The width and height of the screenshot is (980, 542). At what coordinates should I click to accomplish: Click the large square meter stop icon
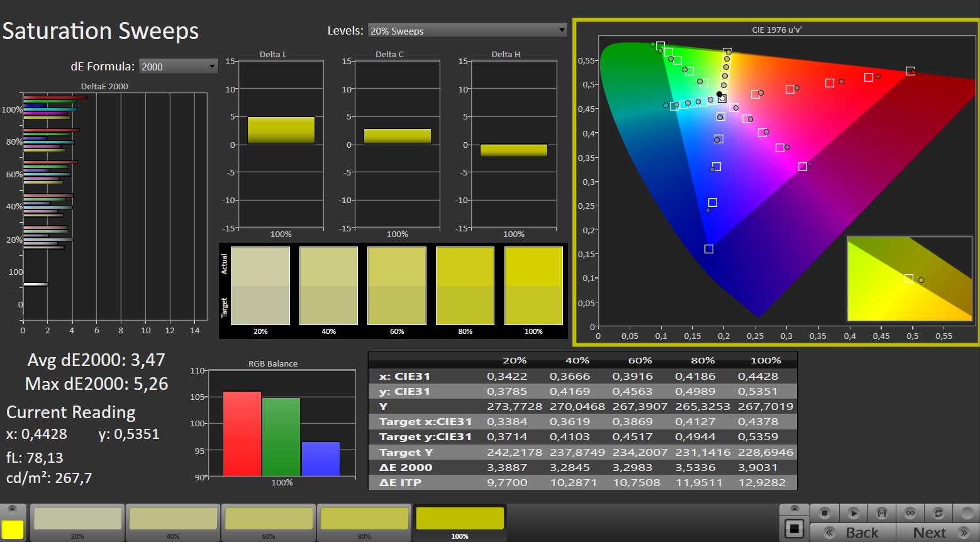[x=794, y=529]
